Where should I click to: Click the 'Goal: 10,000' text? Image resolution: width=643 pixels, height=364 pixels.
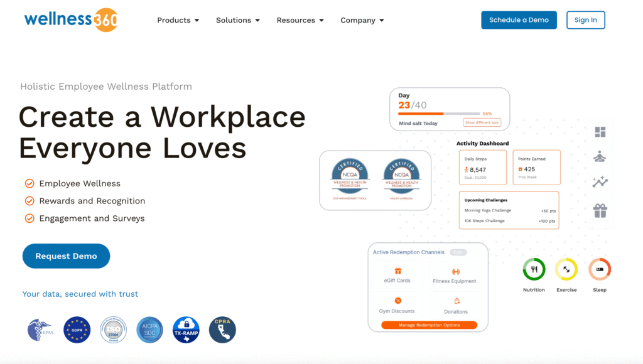pyautogui.click(x=475, y=178)
